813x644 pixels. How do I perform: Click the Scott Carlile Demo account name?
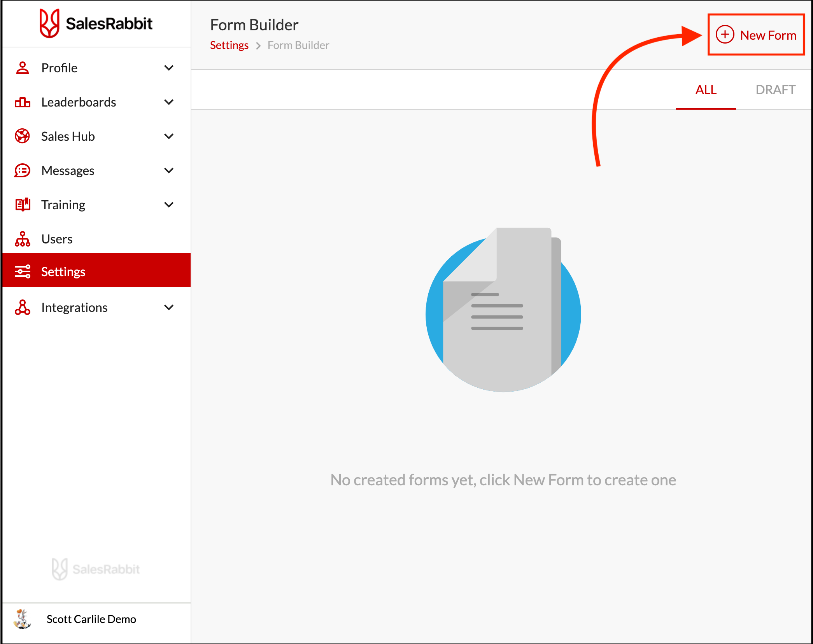[x=91, y=619]
